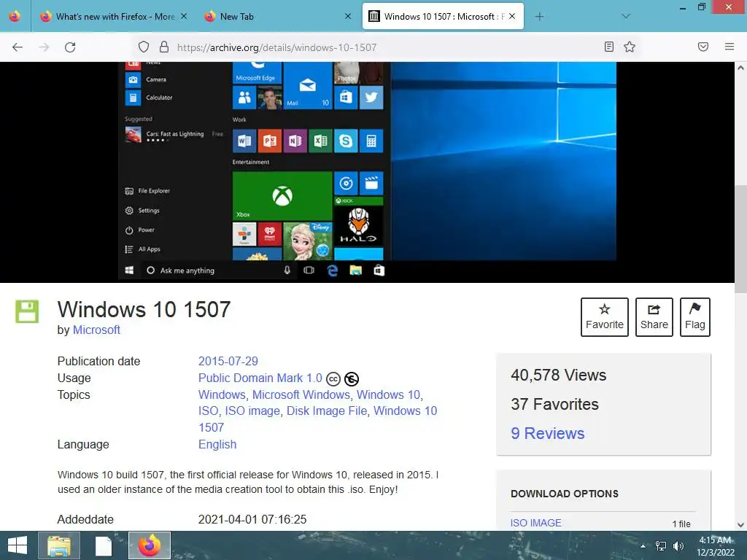List all tabs dropdown arrow
Viewport: 747px width, 560px height.
click(x=625, y=17)
